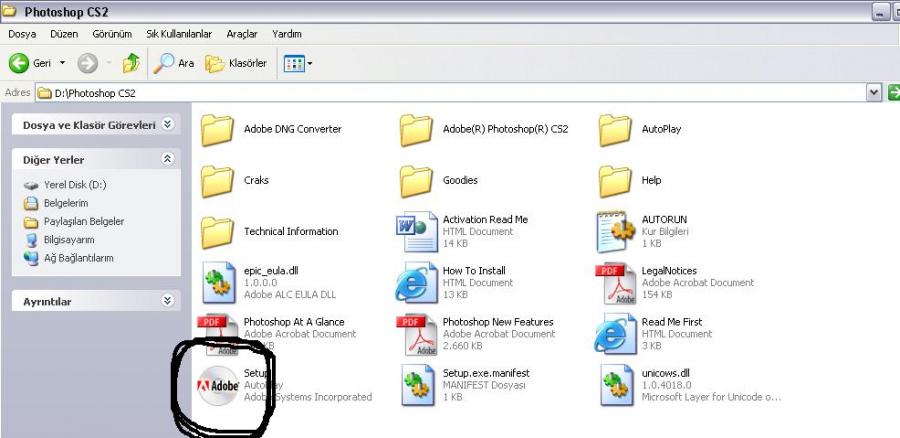Screen dimensions: 900x438
Task: Open the AutoPlay folder
Action: [x=615, y=130]
